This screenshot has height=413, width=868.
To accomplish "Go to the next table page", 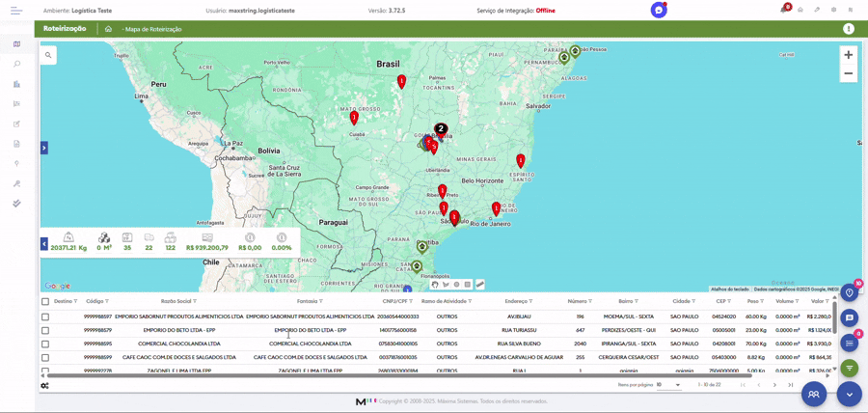I will [774, 385].
